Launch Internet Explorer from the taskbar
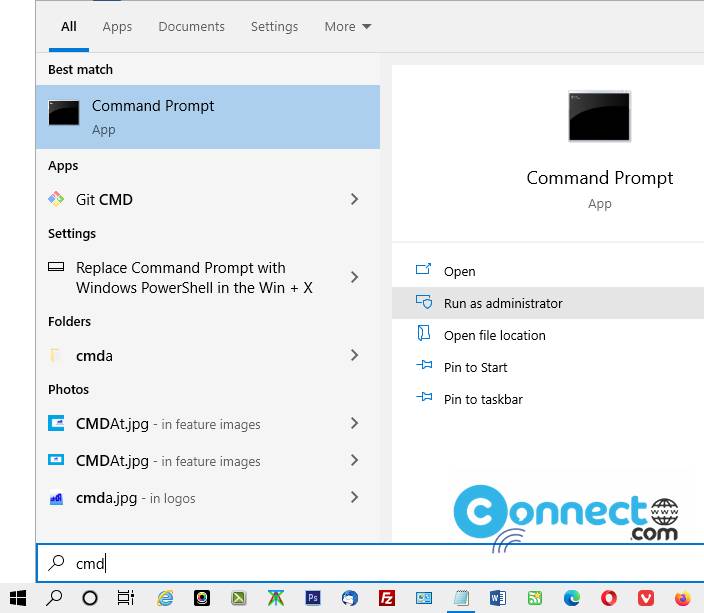The width and height of the screenshot is (704, 613). [165, 598]
